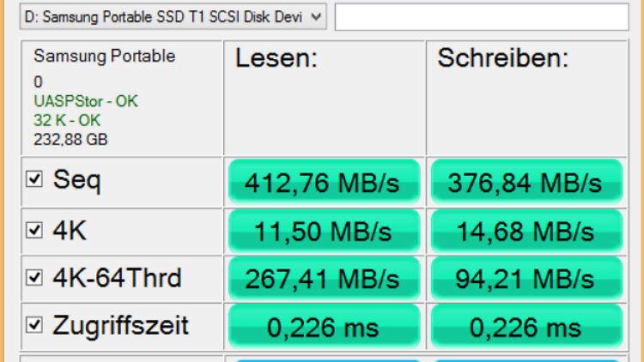Click the access time result under Lesen
The image size is (644, 362).
(x=322, y=327)
